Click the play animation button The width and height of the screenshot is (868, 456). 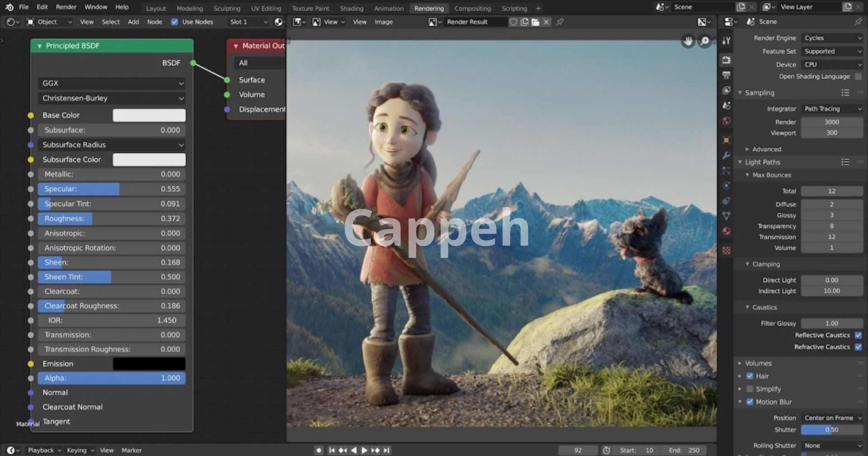(x=364, y=450)
